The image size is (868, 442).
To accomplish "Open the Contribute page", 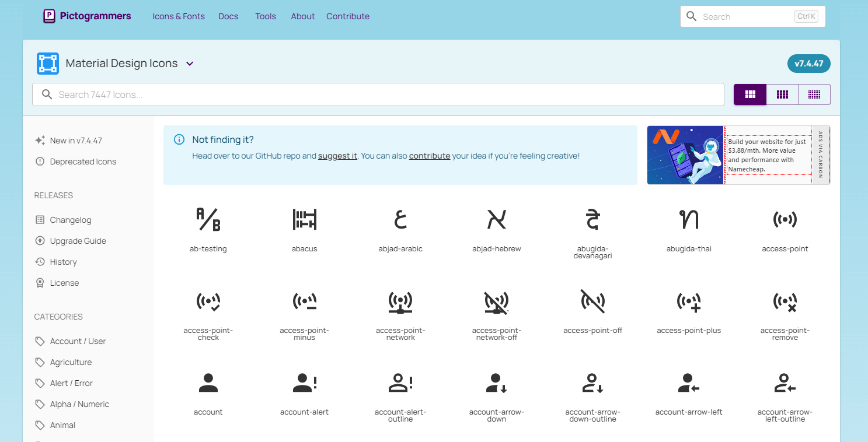I will pos(348,16).
